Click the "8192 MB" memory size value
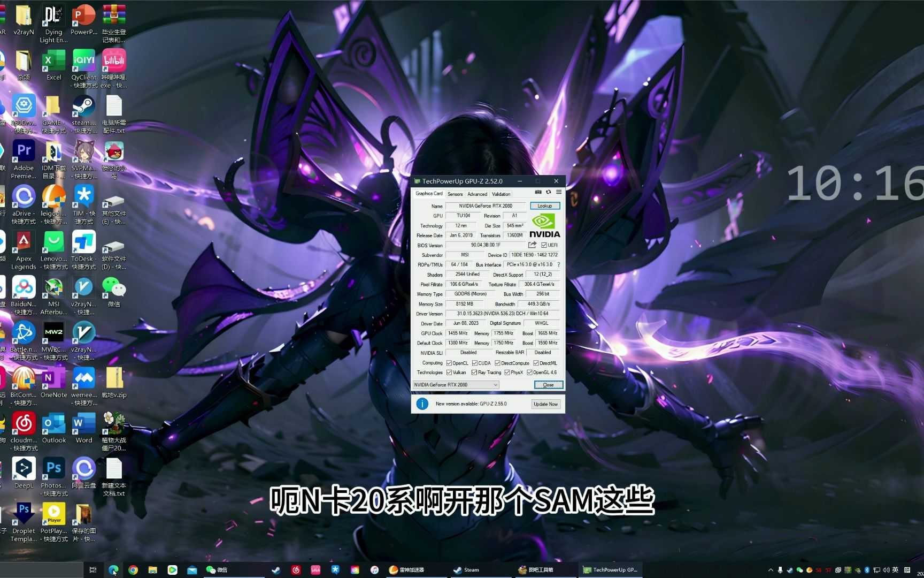Screen dimensions: 924x578 pyautogui.click(x=464, y=304)
